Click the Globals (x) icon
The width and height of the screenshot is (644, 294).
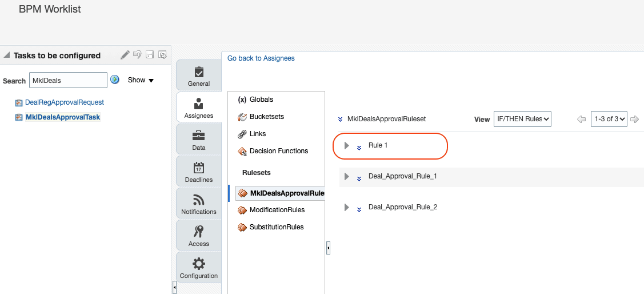coord(242,100)
